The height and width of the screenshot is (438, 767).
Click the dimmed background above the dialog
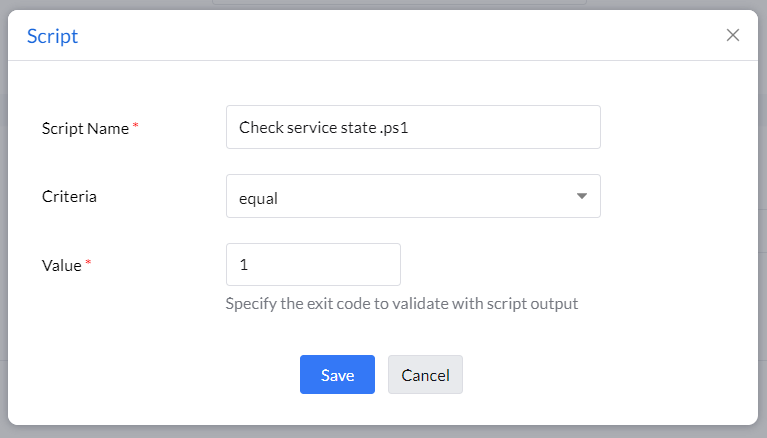[100, 4]
